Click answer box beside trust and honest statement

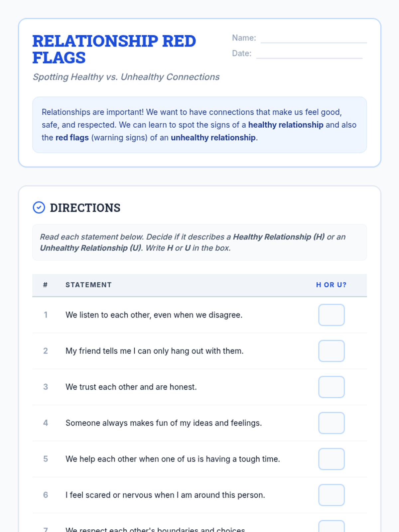point(331,387)
